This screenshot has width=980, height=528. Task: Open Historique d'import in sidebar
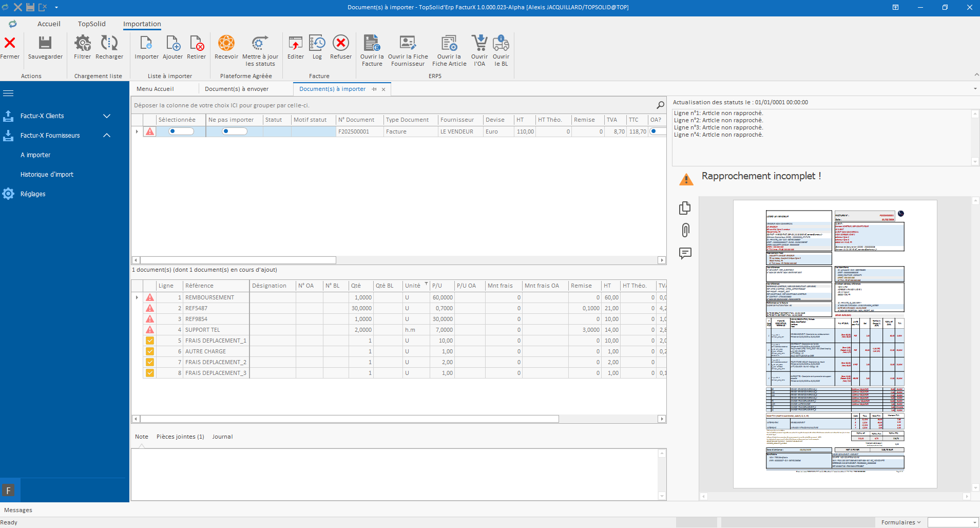coord(47,175)
